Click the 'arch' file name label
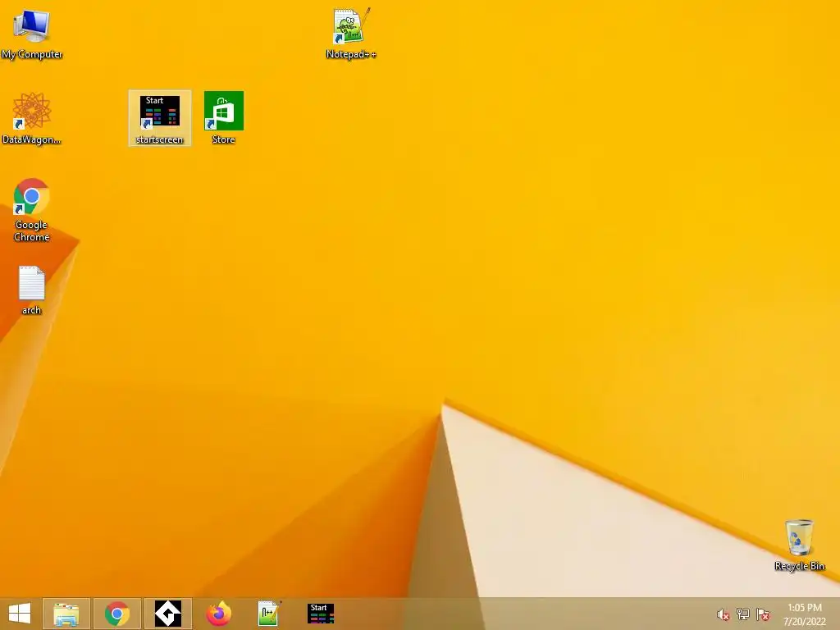Image resolution: width=840 pixels, height=630 pixels. tap(32, 310)
